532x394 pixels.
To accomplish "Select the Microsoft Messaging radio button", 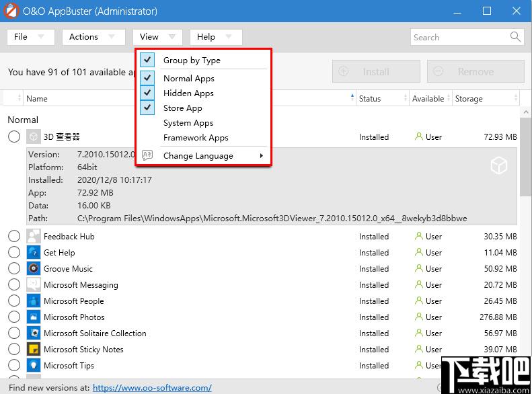I will click(x=14, y=284).
